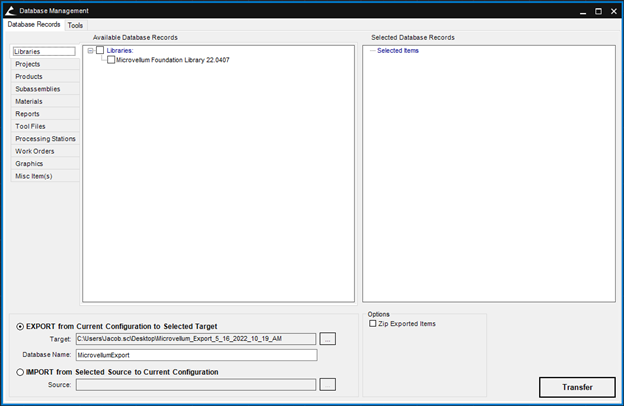Check Microvellum Foundation Library 22.0407 checkbox
This screenshot has width=624, height=406.
pyautogui.click(x=111, y=60)
